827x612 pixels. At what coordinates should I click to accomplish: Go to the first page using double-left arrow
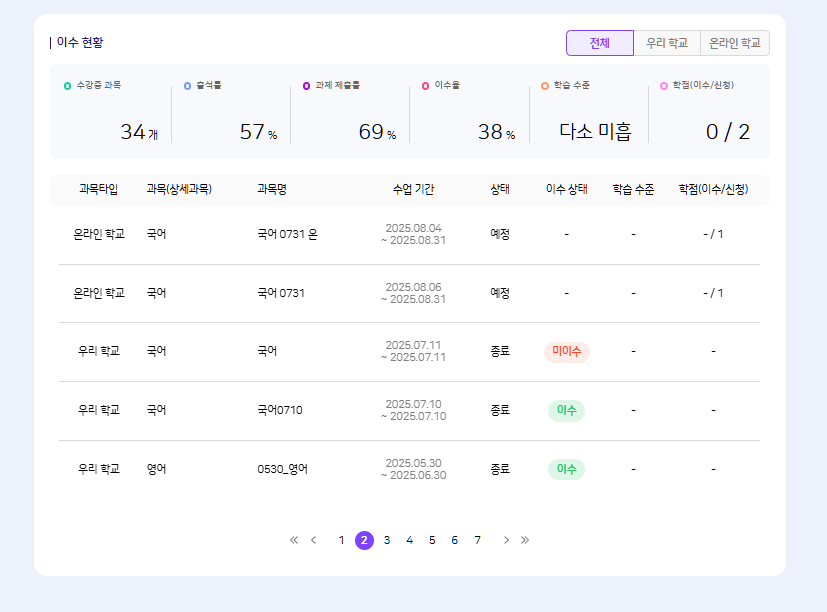click(x=294, y=540)
